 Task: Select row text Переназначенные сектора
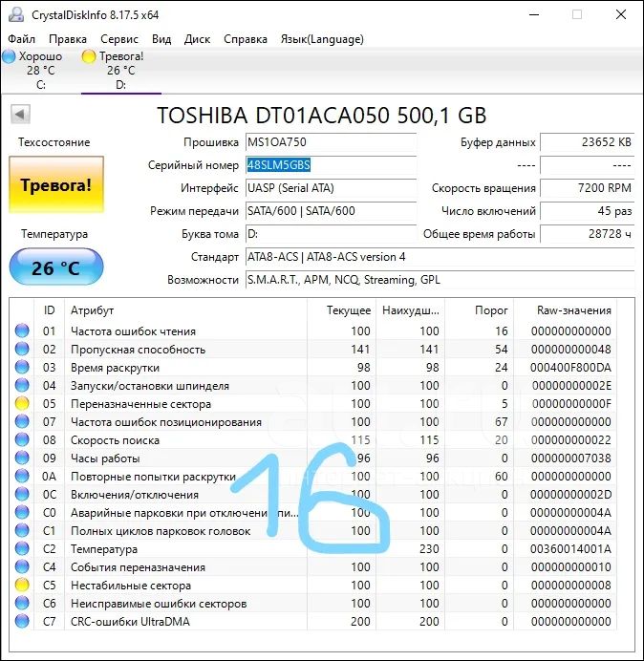coord(140,404)
